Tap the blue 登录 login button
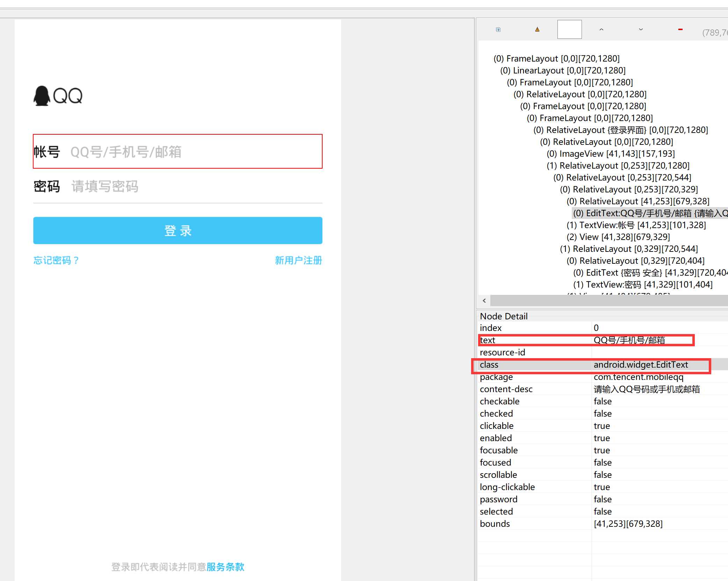The height and width of the screenshot is (581, 728). (x=178, y=231)
